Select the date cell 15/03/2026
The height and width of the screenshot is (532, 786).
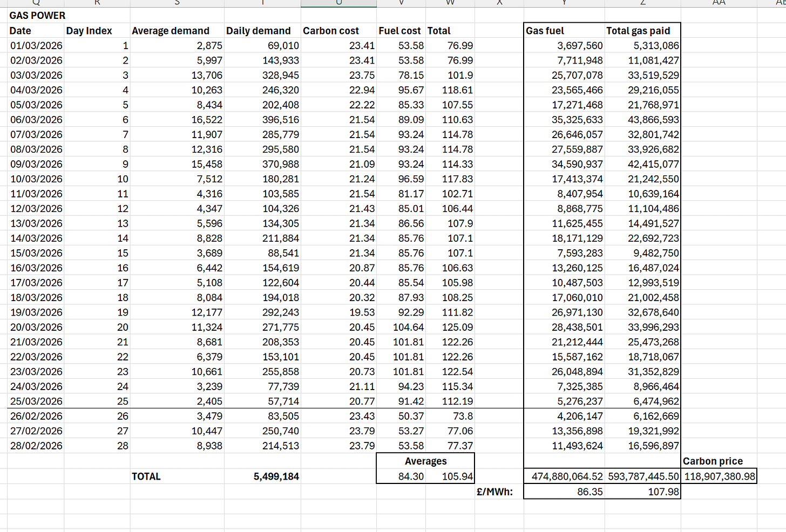coord(36,253)
